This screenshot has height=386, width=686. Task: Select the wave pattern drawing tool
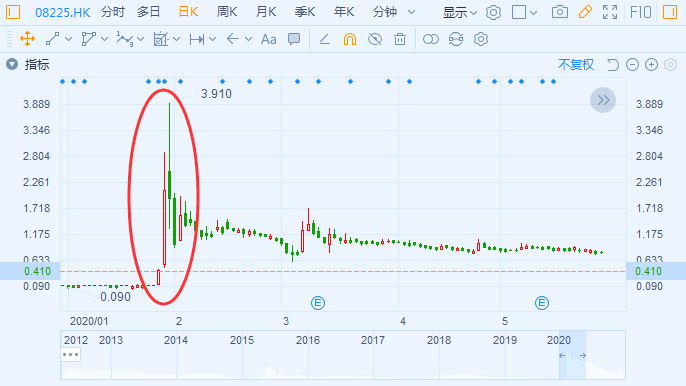125,39
